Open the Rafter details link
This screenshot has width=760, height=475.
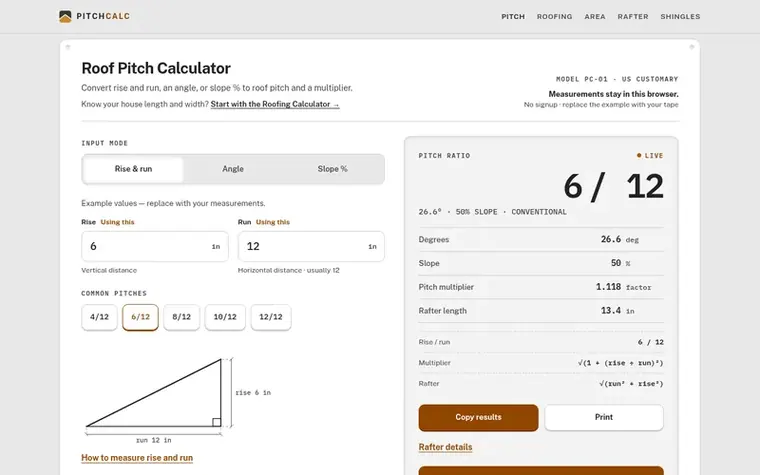445,447
